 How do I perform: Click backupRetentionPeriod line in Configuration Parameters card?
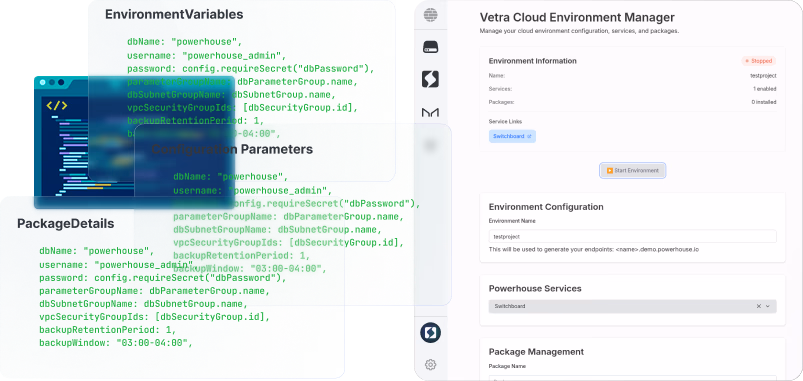[241, 256]
